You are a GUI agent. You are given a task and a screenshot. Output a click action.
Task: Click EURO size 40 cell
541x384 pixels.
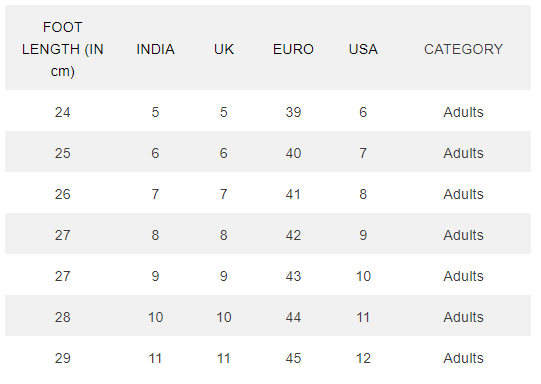(x=293, y=153)
